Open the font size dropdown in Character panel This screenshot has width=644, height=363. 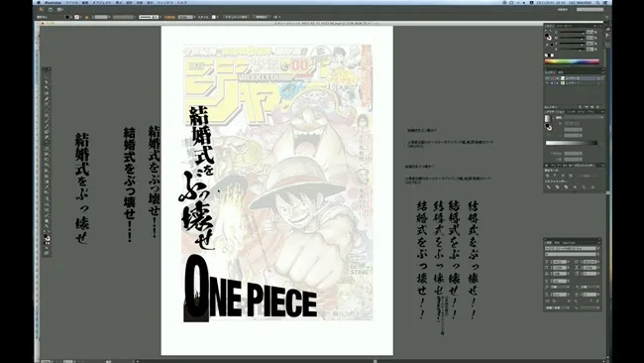pyautogui.click(x=569, y=262)
